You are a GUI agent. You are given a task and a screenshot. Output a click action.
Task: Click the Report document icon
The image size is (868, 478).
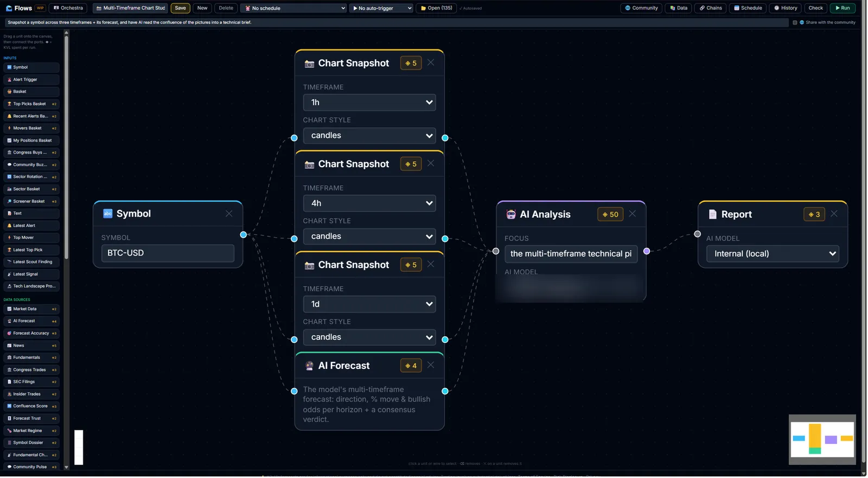713,214
